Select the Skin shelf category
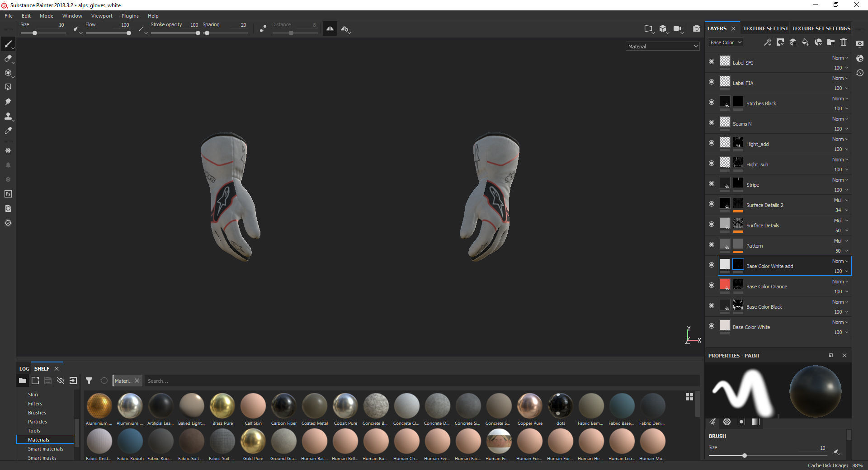Screen dimensions: 868x470 pyautogui.click(x=33, y=395)
